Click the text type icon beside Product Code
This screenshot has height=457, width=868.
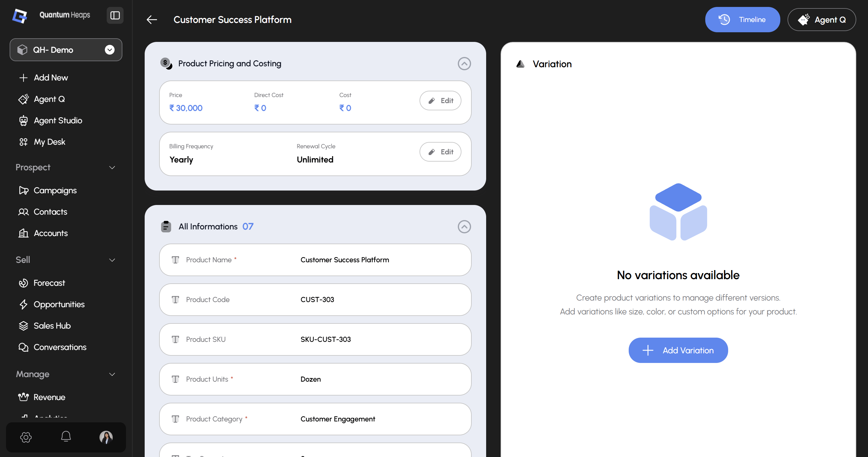[175, 300]
